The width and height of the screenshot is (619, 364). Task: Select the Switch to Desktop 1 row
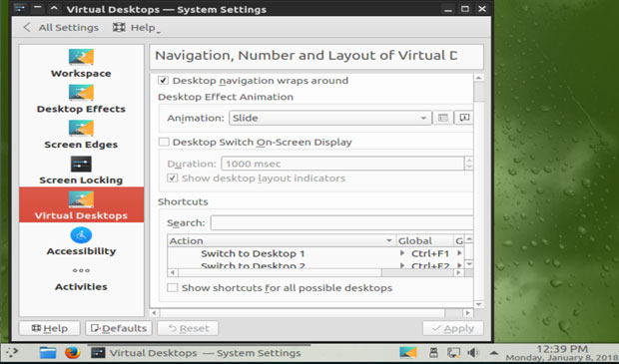(x=315, y=253)
